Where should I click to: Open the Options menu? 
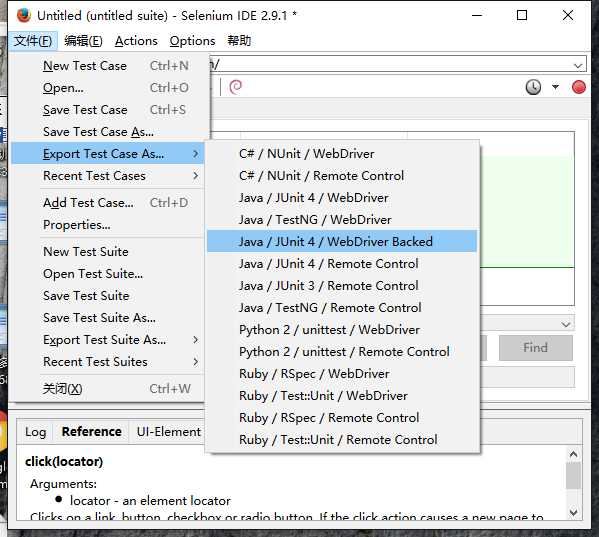(x=192, y=40)
